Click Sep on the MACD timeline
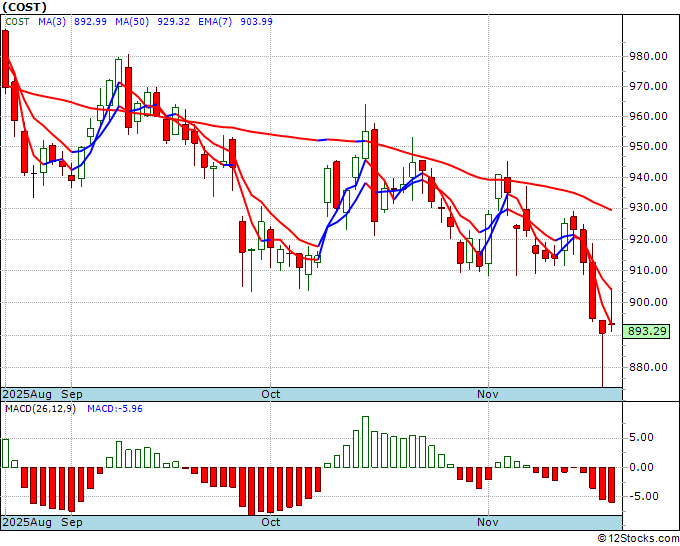680x546 pixels. point(72,522)
